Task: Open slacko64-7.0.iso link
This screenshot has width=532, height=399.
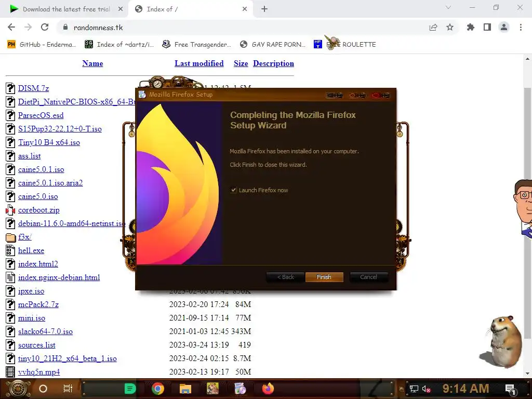Action: point(45,331)
